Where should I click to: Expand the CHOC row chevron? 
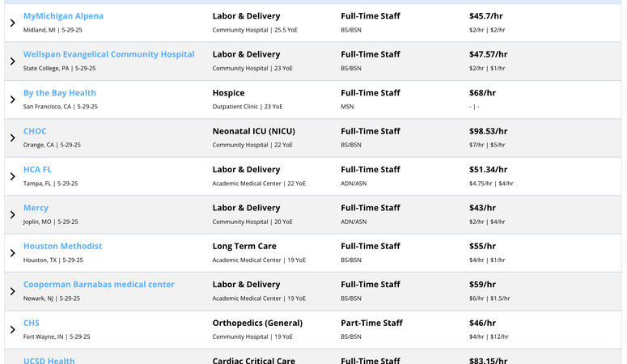13,138
